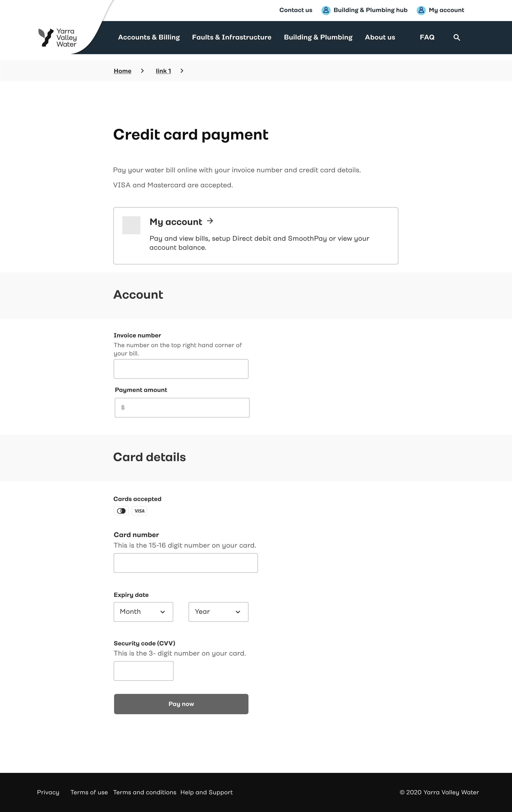Open search with the magnifier icon
The width and height of the screenshot is (512, 812).
(457, 37)
